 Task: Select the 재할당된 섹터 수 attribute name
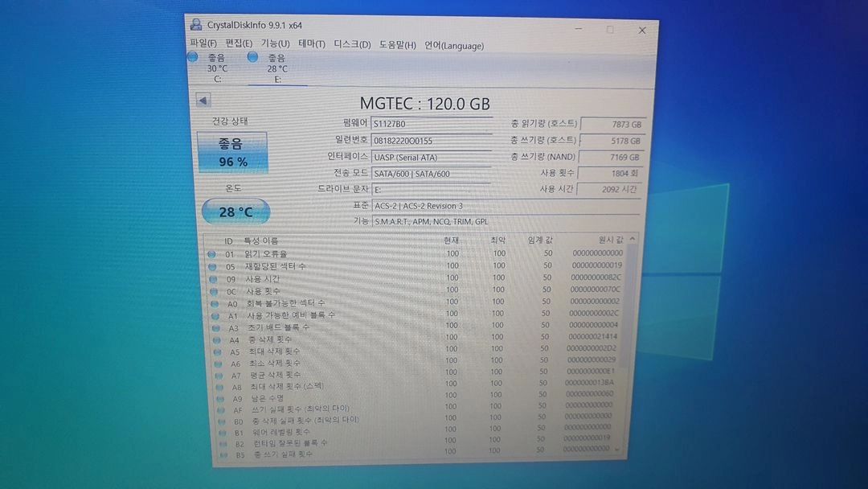(276, 266)
